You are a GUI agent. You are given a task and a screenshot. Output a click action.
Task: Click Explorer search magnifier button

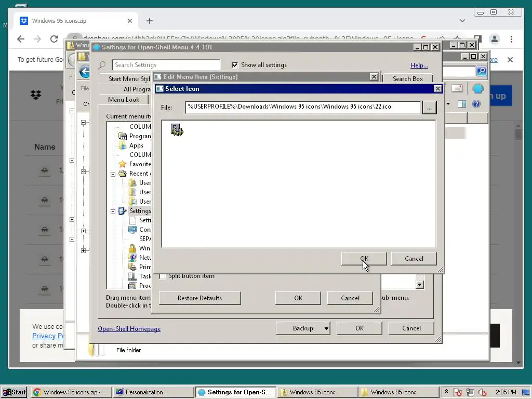click(x=482, y=71)
